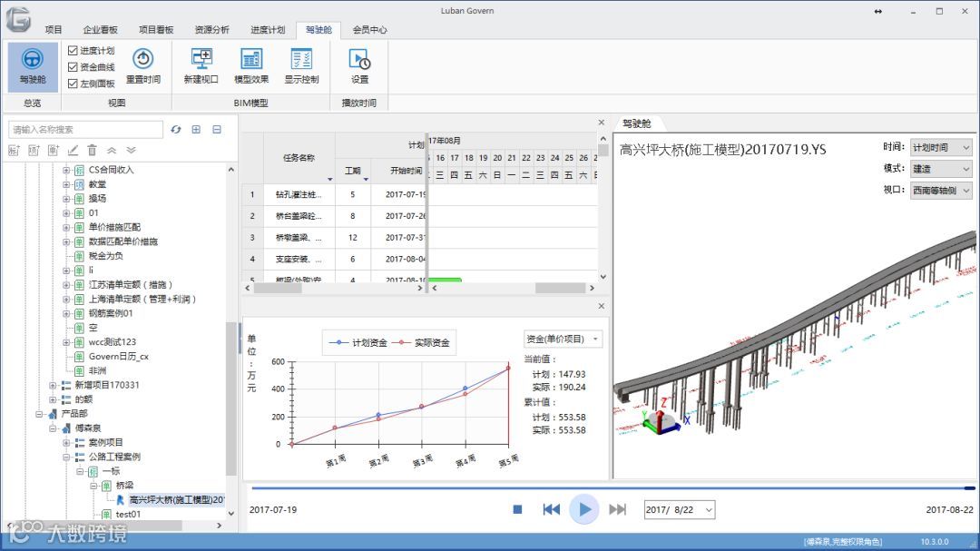This screenshot has width=980, height=551.
Task: Click the expand-all plus icon in tree toolbar
Action: coord(196,130)
